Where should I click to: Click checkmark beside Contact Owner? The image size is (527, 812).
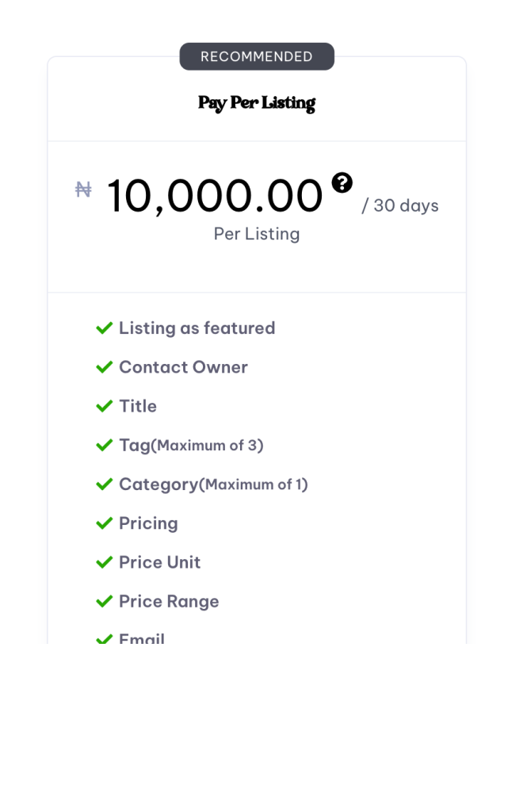[104, 367]
